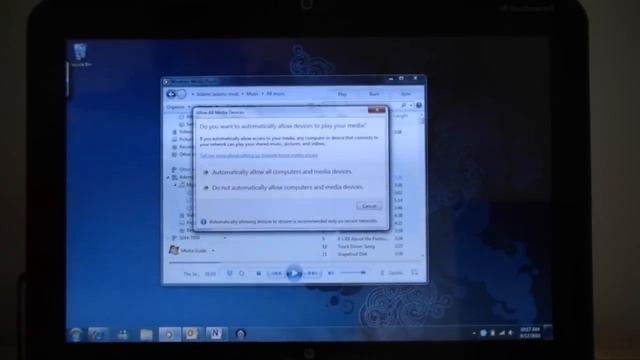This screenshot has width=640, height=360.
Task: Select the track It's All About the Pentiums
Action: (362, 238)
